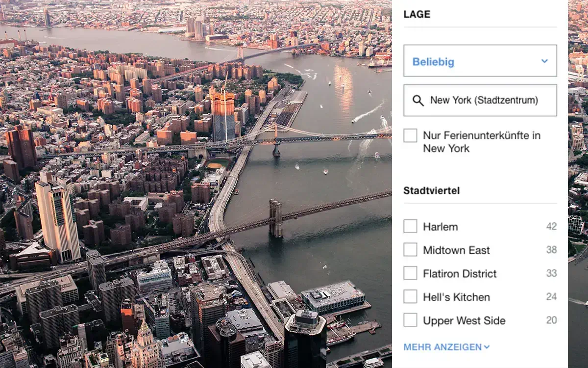Click the search magnifier icon
The image size is (588, 368).
point(418,101)
